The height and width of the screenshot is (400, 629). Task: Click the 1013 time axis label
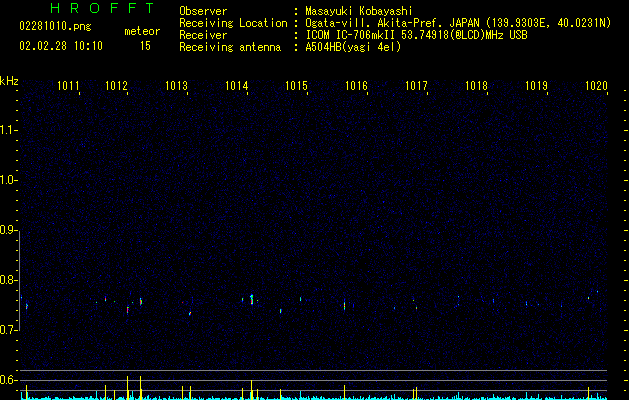point(177,86)
